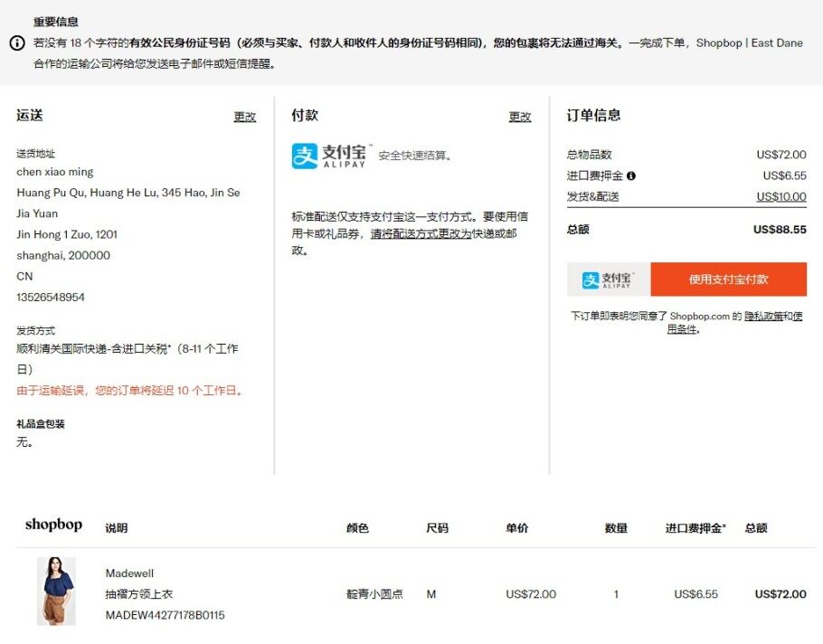823x644 pixels.
Task: Click the red shipping delay warning text
Action: click(x=129, y=391)
